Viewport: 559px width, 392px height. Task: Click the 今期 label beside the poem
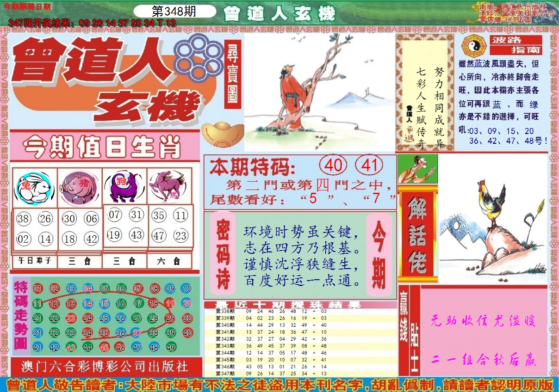click(379, 254)
